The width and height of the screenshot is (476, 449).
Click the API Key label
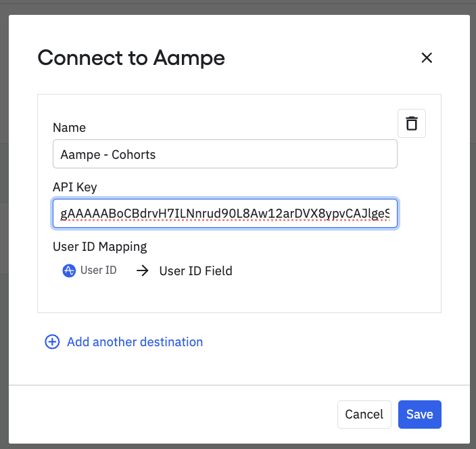pos(75,187)
